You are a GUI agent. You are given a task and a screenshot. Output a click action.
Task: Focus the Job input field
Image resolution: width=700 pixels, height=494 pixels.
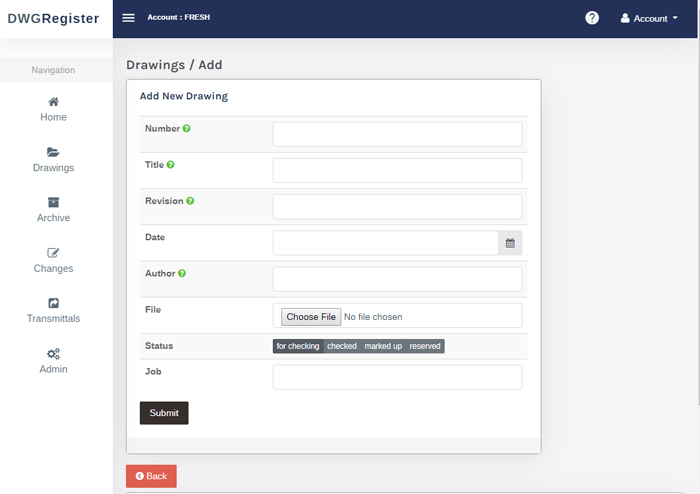point(397,377)
